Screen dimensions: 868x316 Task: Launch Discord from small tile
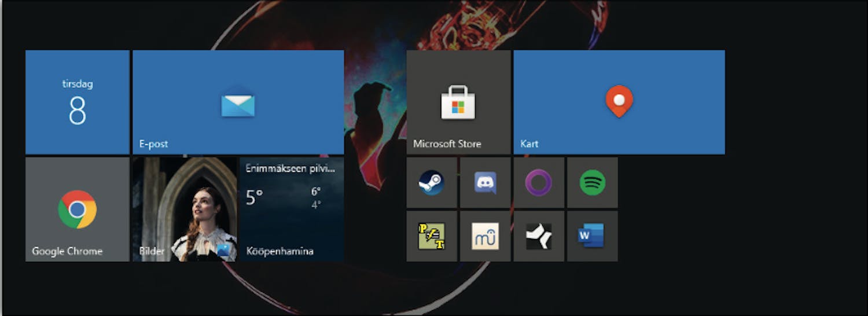(485, 182)
